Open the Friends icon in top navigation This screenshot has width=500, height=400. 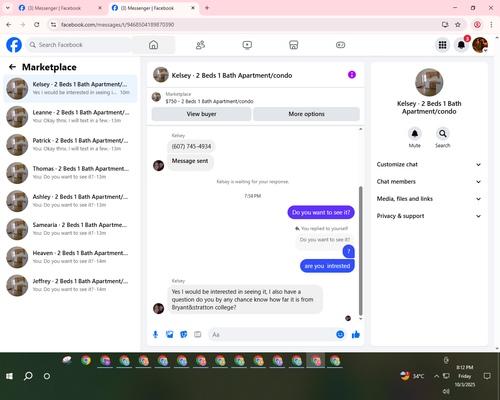200,45
